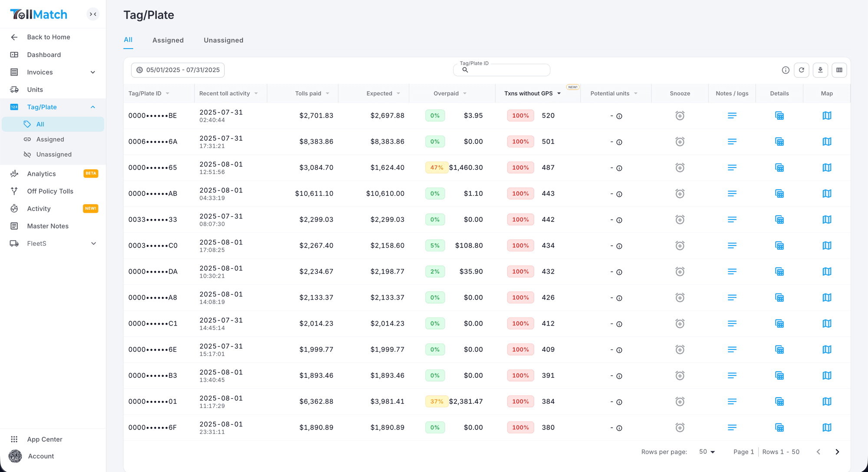This screenshot has height=472, width=868.
Task: Open the Rows per page dropdown
Action: point(707,452)
